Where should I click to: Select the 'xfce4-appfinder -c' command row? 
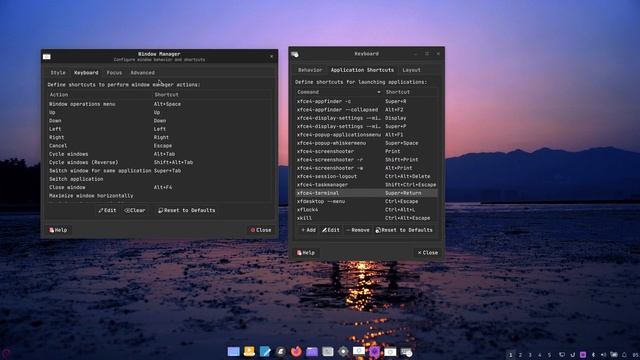[x=367, y=101]
